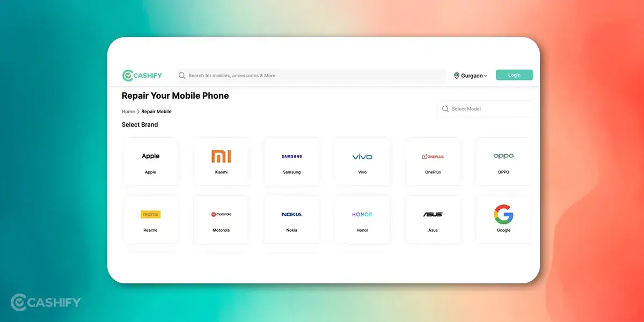Click the Vivo text label

362,172
